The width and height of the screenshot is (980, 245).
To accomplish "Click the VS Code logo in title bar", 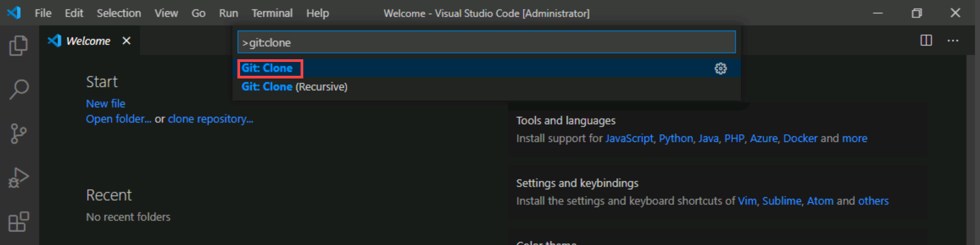I will [x=14, y=13].
